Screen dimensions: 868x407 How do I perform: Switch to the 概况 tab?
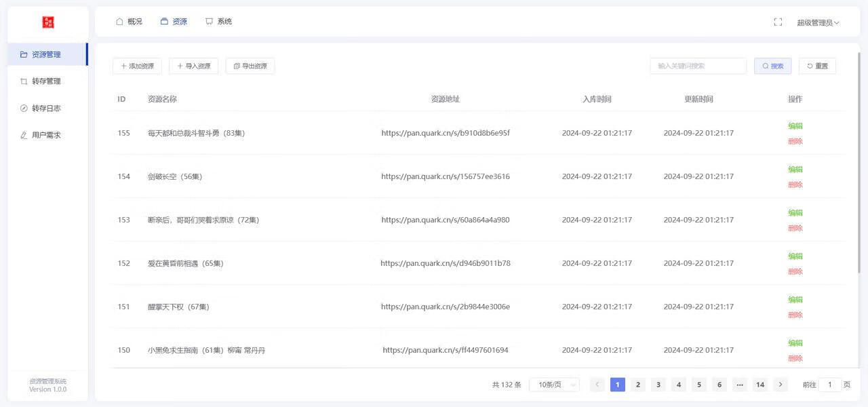(x=129, y=21)
